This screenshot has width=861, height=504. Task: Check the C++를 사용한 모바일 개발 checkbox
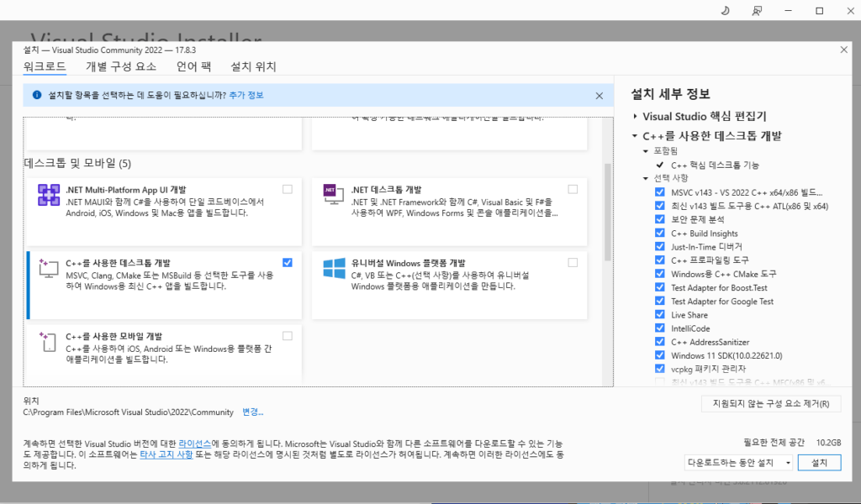[288, 336]
